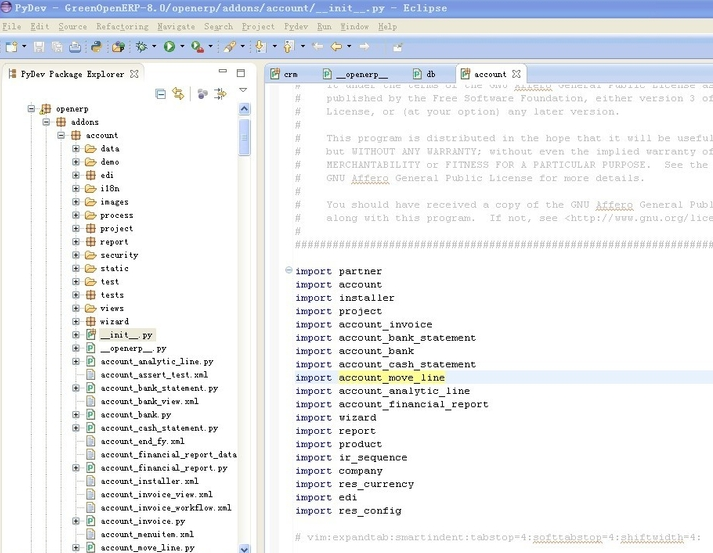713x553 pixels.
Task: Switch to the crm editor tab
Action: tap(290, 74)
